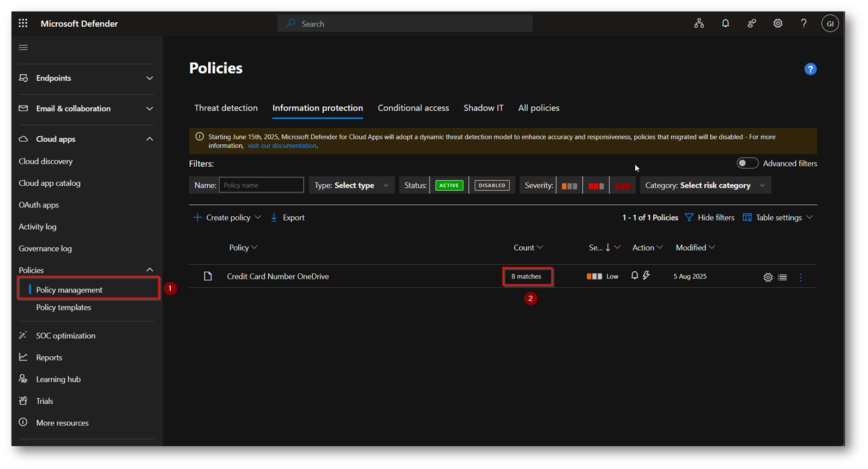Switch to the Threat detection tab

226,108
